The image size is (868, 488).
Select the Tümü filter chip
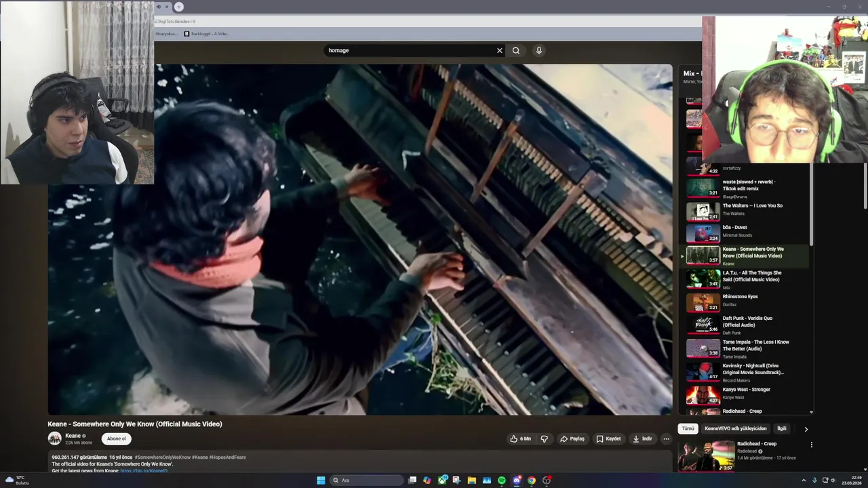688,428
